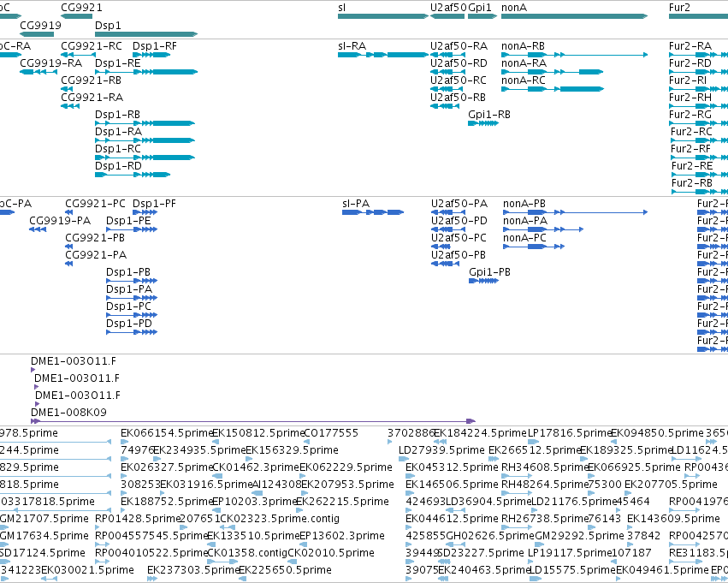Open the LP17816.5prime EST label

tap(570, 433)
